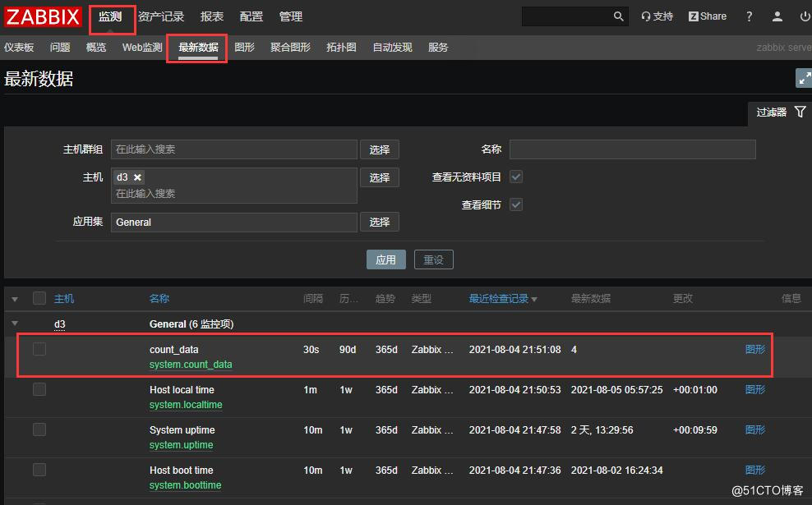The width and height of the screenshot is (812, 505).
Task: Switch to the 拓扑图 tab
Action: coord(341,48)
